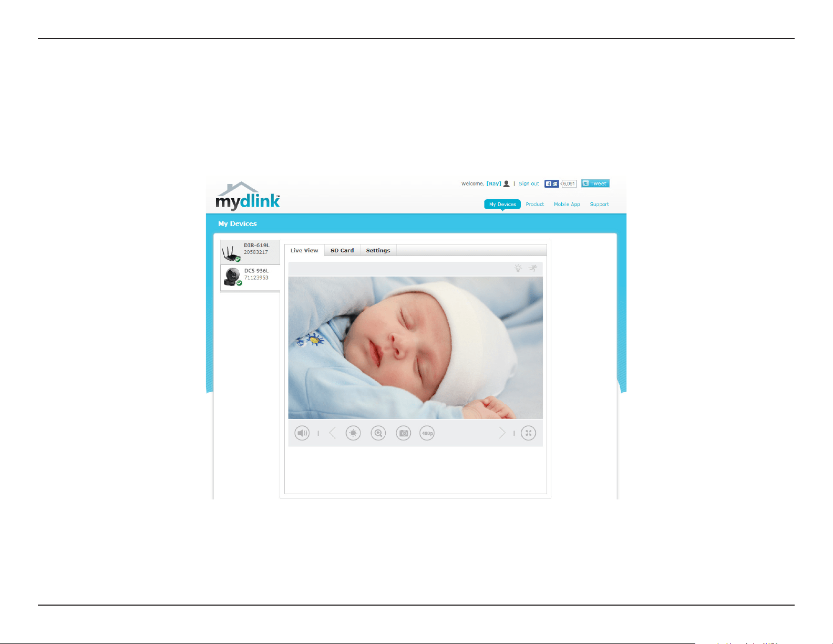Viewport: 833px width, 644px height.
Task: Select the DIR-619L router device
Action: pyautogui.click(x=250, y=252)
